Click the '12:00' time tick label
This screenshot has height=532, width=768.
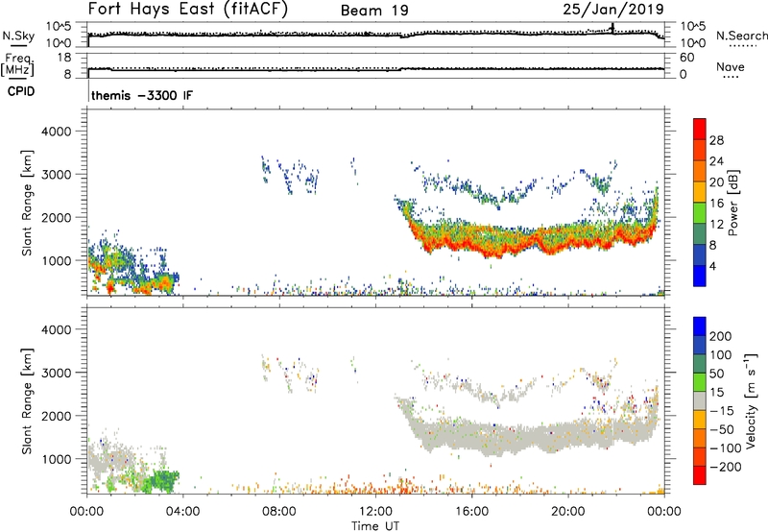[x=375, y=512]
